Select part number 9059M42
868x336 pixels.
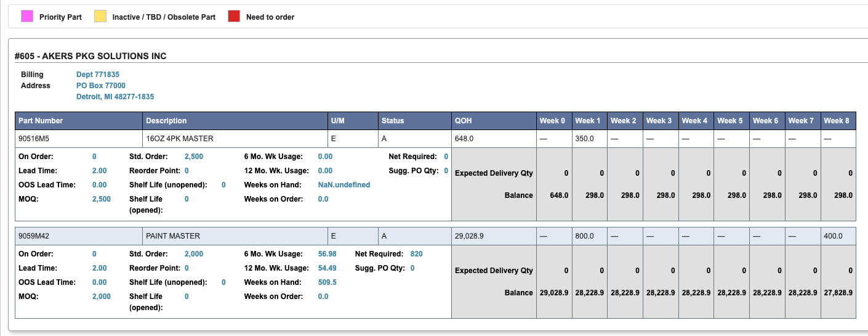(33, 236)
